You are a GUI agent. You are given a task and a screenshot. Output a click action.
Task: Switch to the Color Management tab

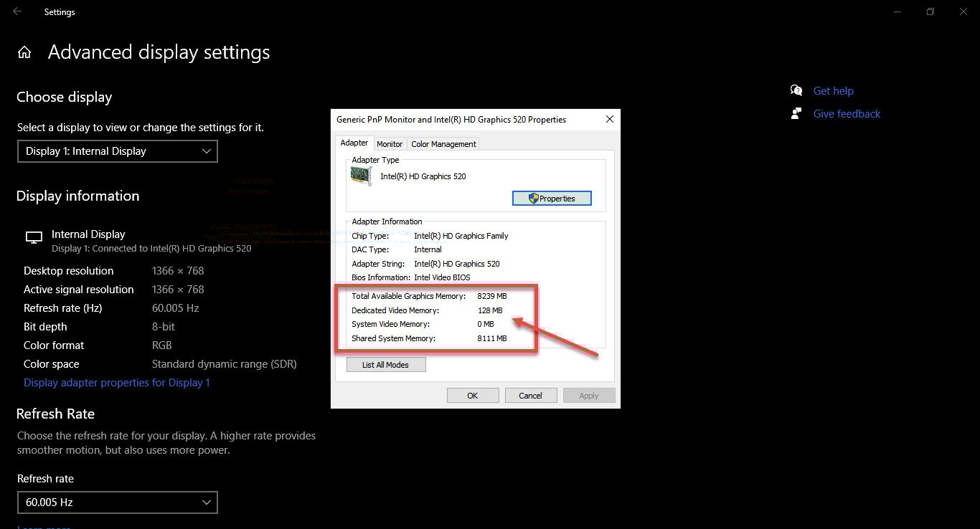(x=443, y=143)
